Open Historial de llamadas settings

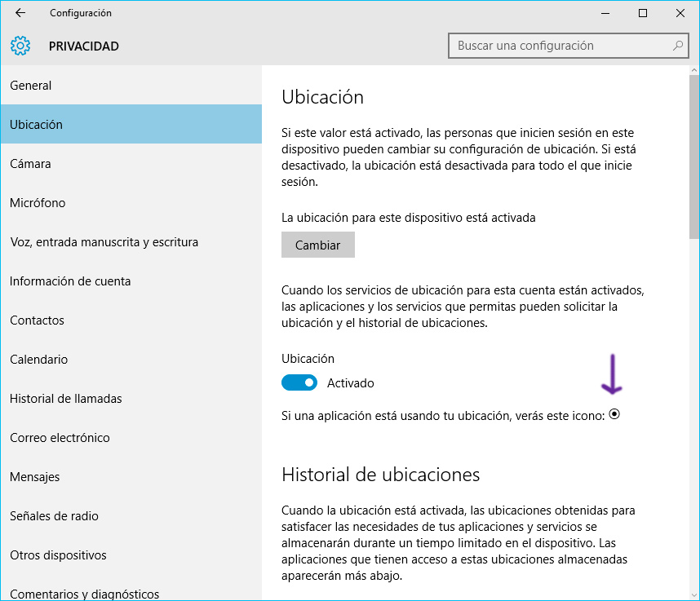coord(66,399)
